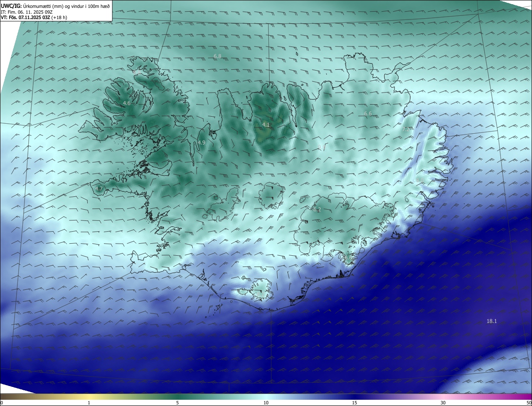The image size is (532, 406).
Task: Click the "IT: Fim. 06. 11. 2025 09Z" line
Action: 27,12
